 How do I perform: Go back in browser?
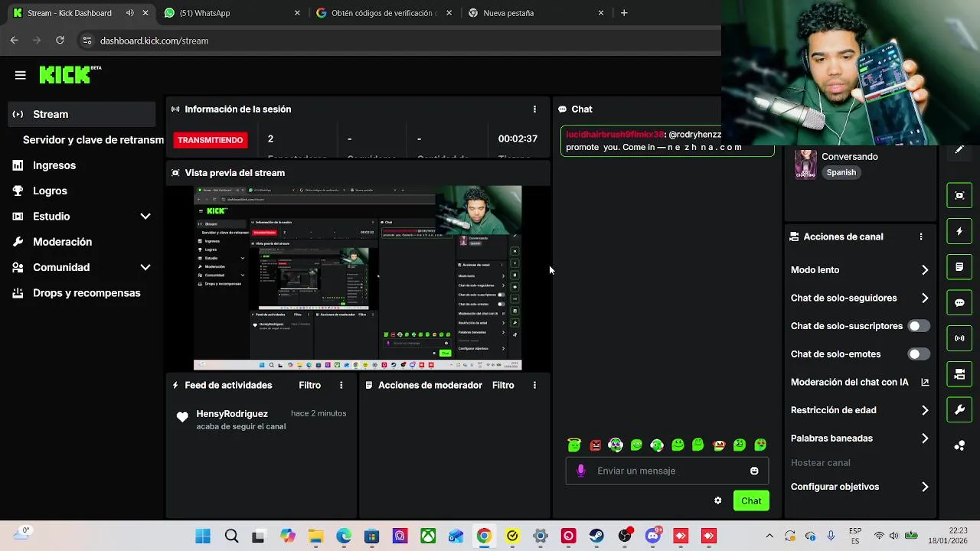click(x=15, y=41)
